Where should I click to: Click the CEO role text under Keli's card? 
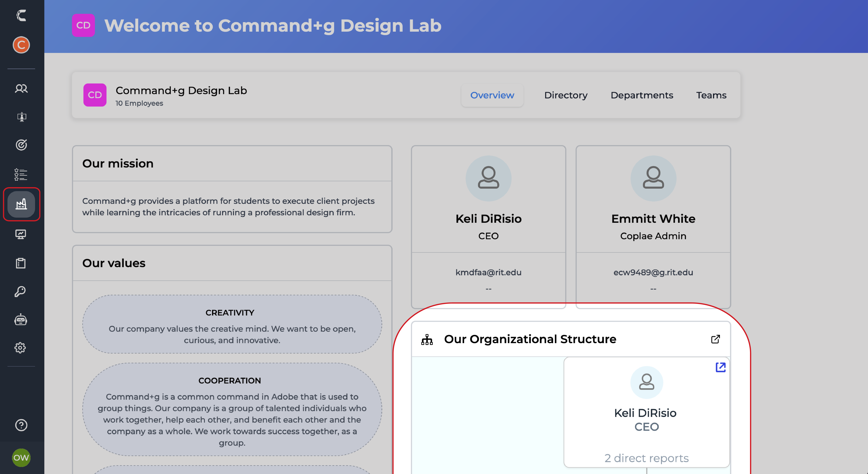488,236
